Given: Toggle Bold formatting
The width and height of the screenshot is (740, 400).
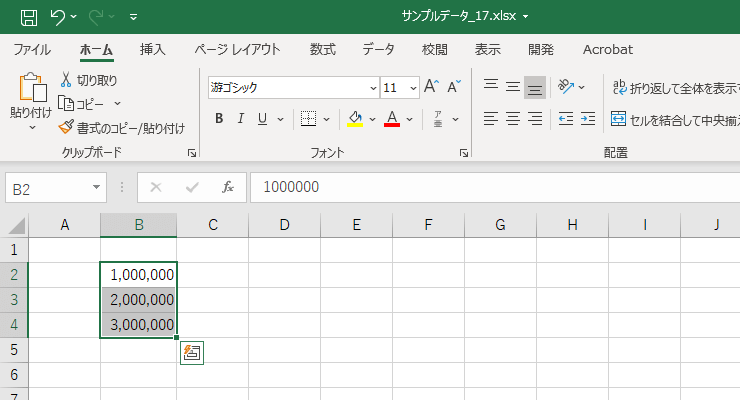Looking at the screenshot, I should [x=219, y=119].
